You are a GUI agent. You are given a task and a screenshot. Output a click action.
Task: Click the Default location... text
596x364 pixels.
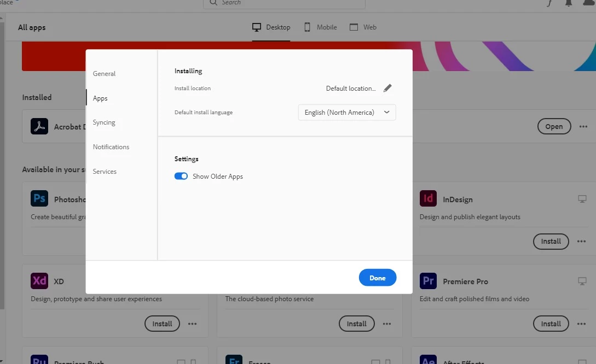pos(351,89)
